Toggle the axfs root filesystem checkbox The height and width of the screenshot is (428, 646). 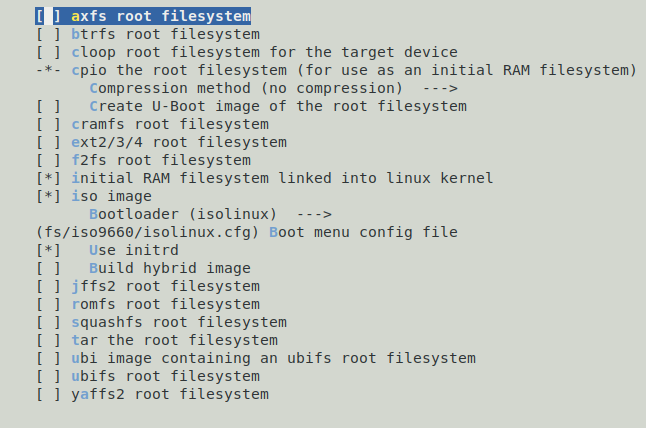click(48, 17)
